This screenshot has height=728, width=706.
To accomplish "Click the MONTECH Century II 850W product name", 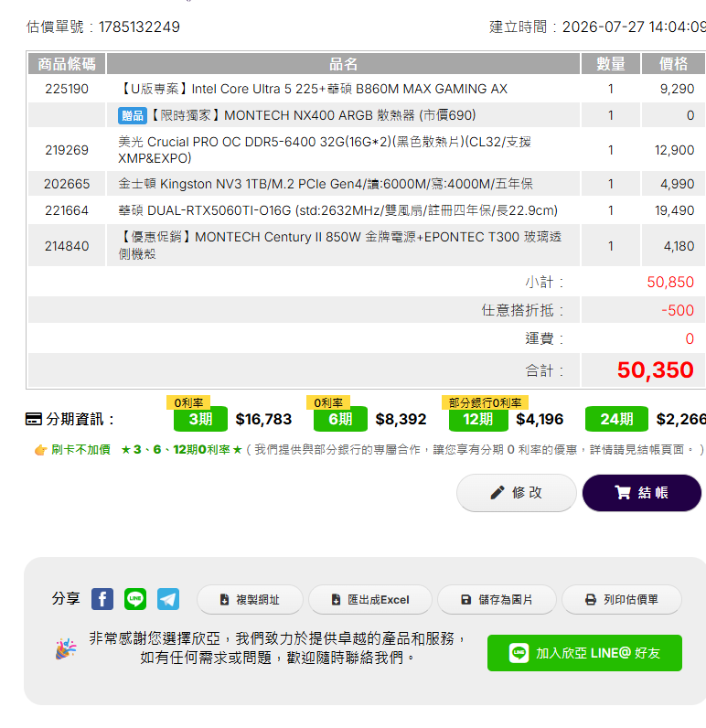I will [340, 245].
